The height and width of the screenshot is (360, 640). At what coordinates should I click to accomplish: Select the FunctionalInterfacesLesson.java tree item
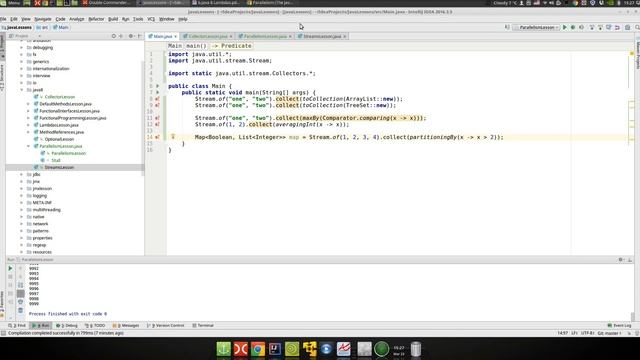tap(69, 111)
